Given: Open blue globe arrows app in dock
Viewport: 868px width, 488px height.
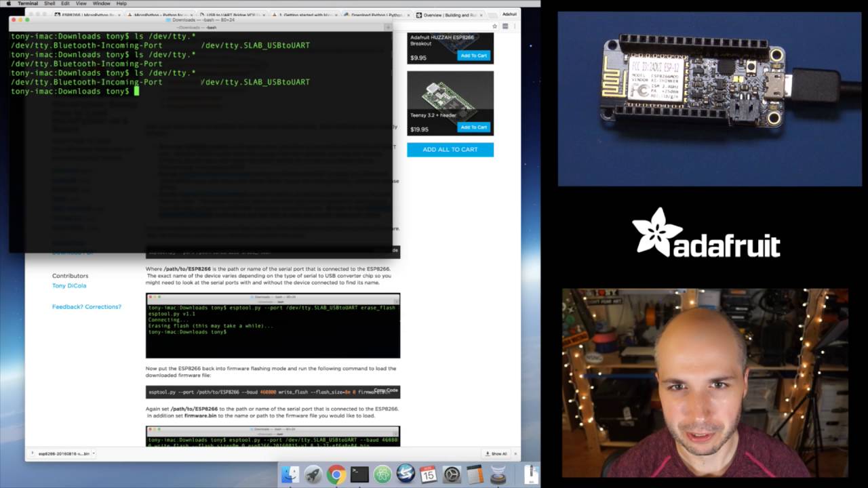Looking at the screenshot, I should (406, 474).
